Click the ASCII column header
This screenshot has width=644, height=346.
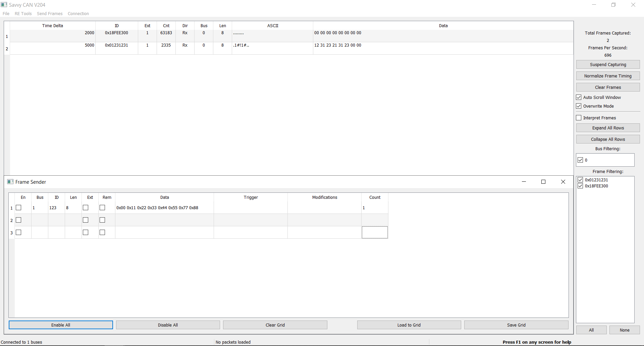(273, 26)
